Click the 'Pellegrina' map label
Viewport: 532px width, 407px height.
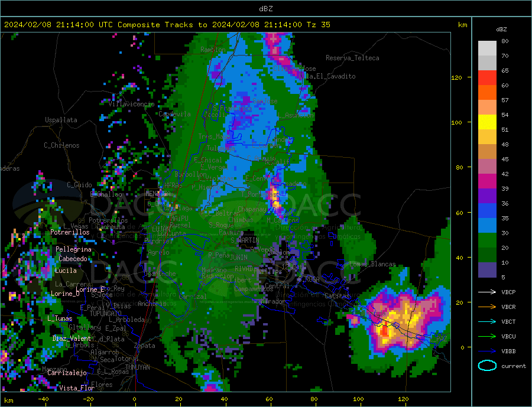click(x=74, y=249)
